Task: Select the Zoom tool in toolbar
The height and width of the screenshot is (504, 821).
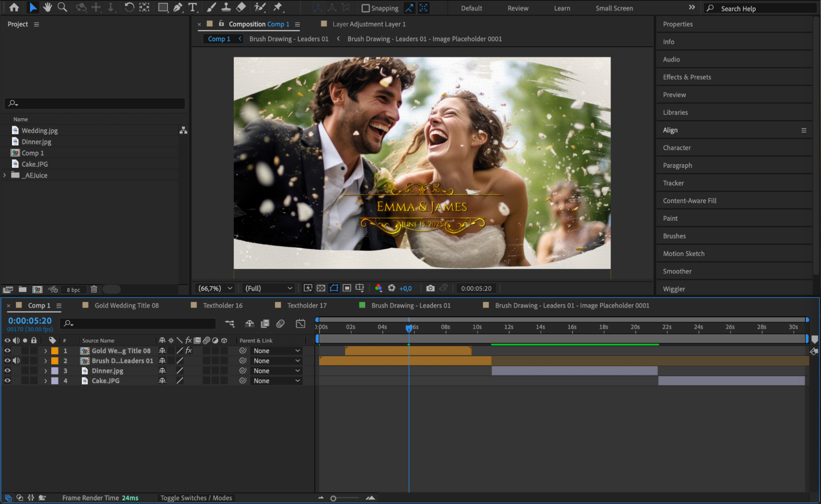Action: pyautogui.click(x=62, y=7)
